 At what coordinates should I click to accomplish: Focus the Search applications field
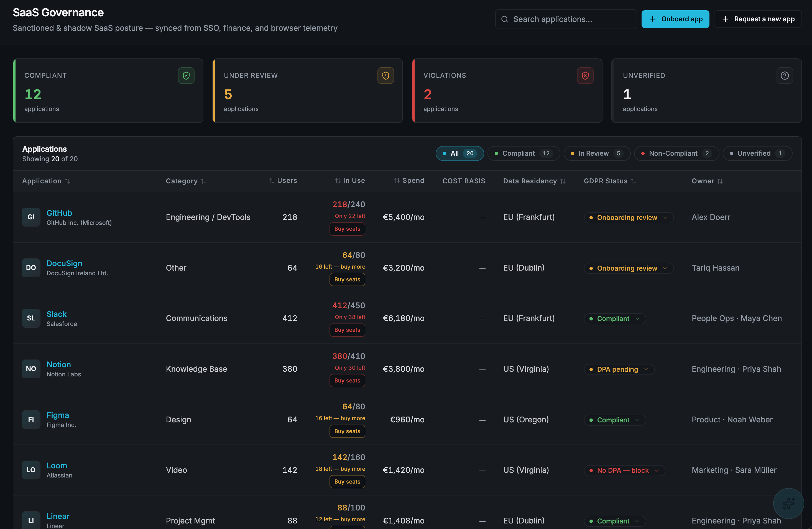566,19
